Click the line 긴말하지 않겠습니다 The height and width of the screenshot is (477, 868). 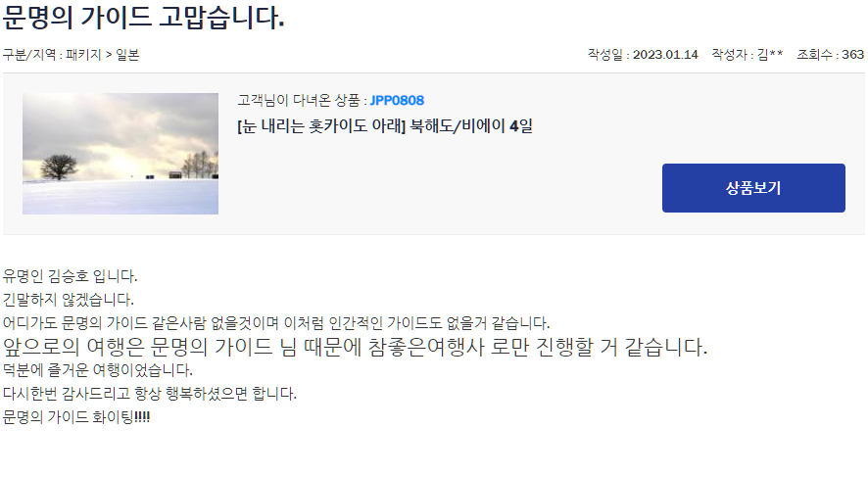coord(69,300)
